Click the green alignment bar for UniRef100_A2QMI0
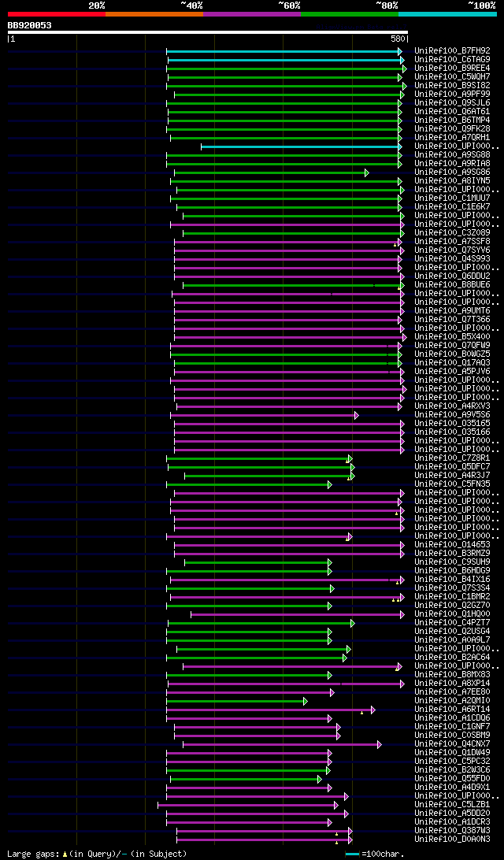 click(237, 701)
